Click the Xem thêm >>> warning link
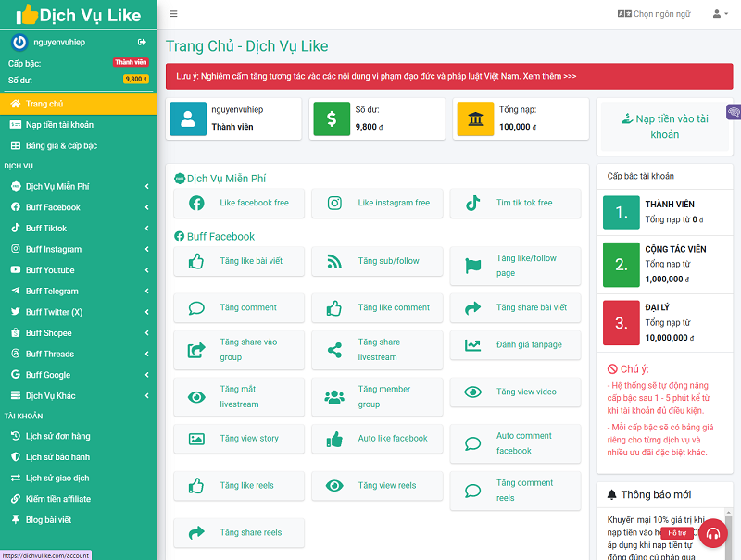 tap(549, 76)
